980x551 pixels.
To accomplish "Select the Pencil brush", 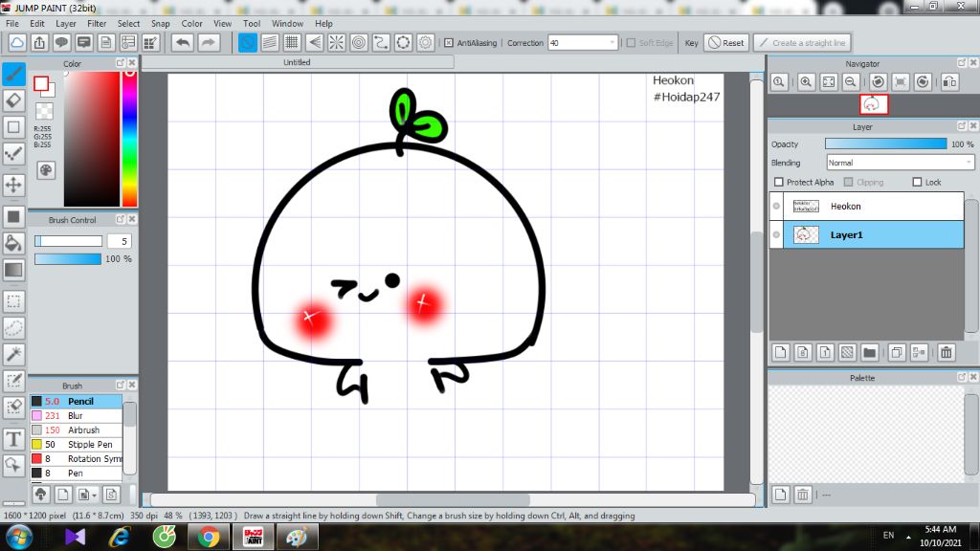I will click(x=76, y=401).
